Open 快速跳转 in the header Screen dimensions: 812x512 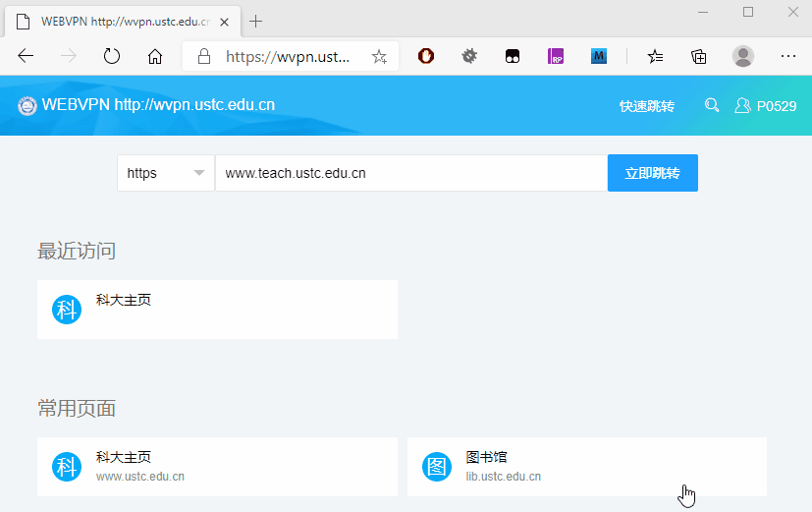[x=647, y=106]
